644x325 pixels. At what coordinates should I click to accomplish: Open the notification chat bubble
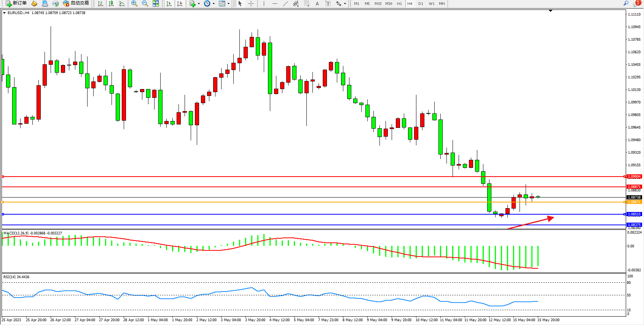point(637,3)
